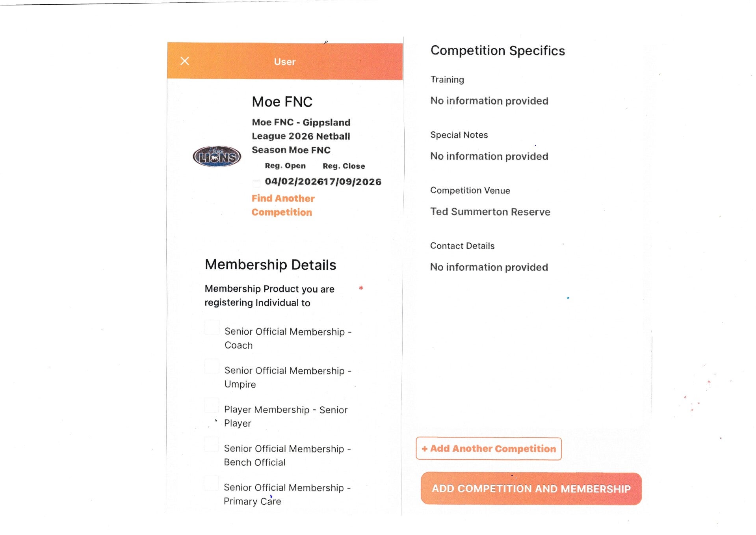Click the Membership Details section heading
Viewport: 756px width, 535px height.
[x=270, y=265]
